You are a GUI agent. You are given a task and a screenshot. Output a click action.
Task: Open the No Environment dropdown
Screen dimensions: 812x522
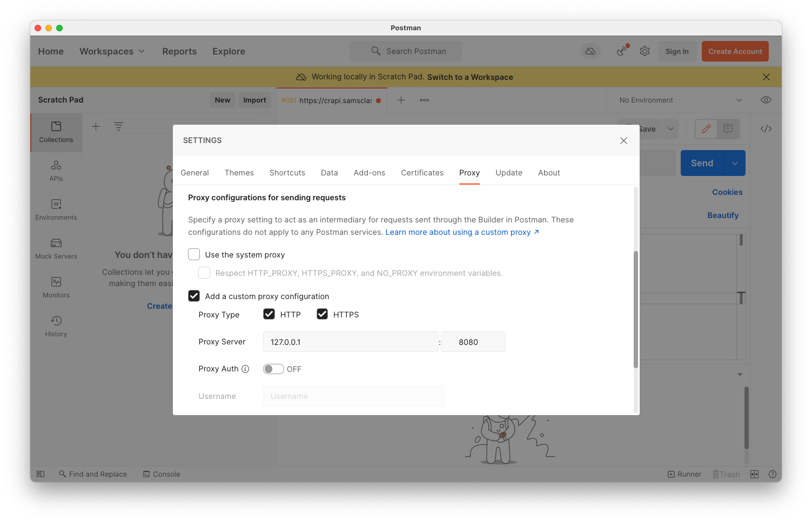[x=681, y=100]
